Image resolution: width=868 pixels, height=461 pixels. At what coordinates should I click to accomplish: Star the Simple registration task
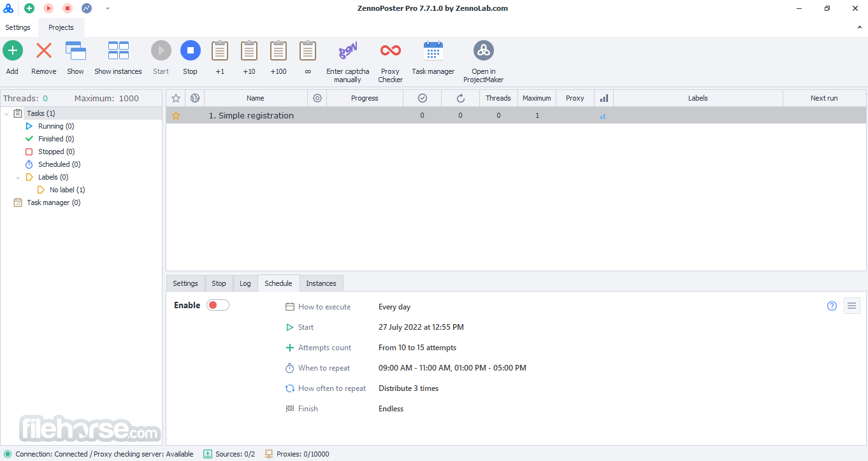click(176, 116)
